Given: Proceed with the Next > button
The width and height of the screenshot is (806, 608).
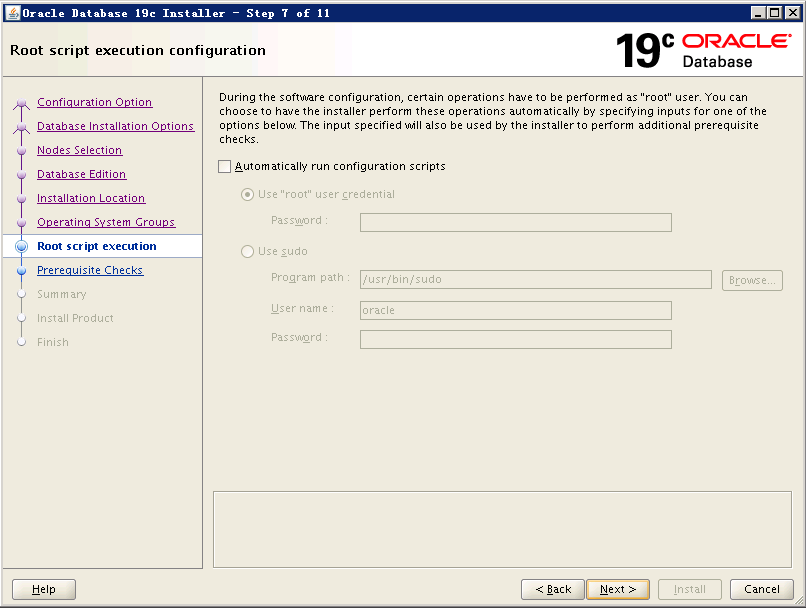Looking at the screenshot, I should coord(618,589).
